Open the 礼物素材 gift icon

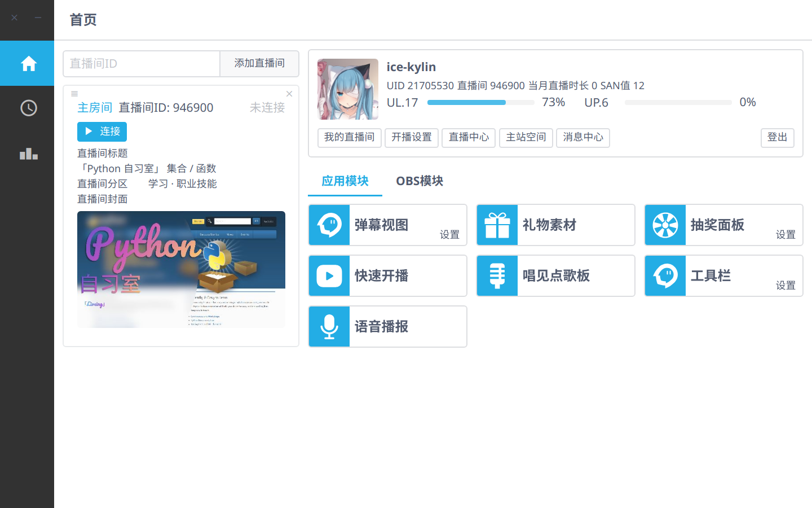pyautogui.click(x=497, y=225)
